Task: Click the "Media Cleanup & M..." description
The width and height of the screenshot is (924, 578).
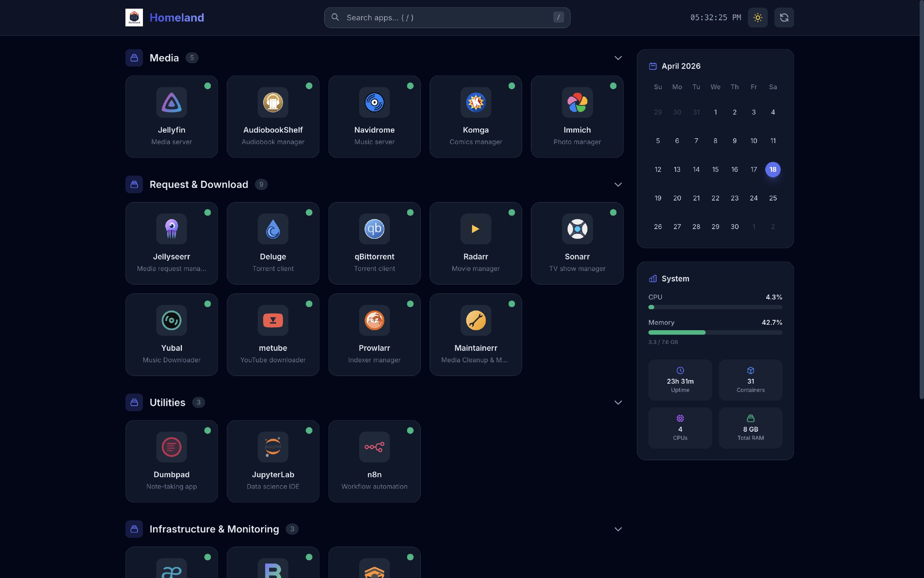Action: [x=474, y=360]
